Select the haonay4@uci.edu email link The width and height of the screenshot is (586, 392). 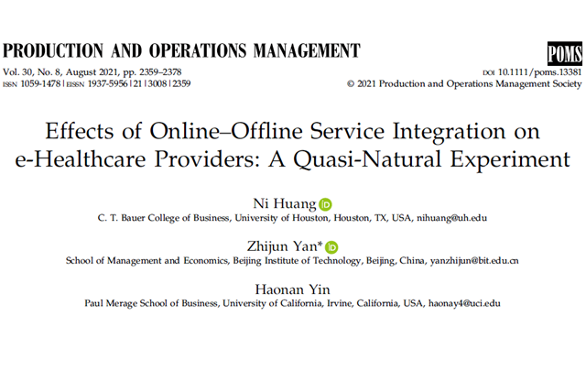pyautogui.click(x=465, y=303)
